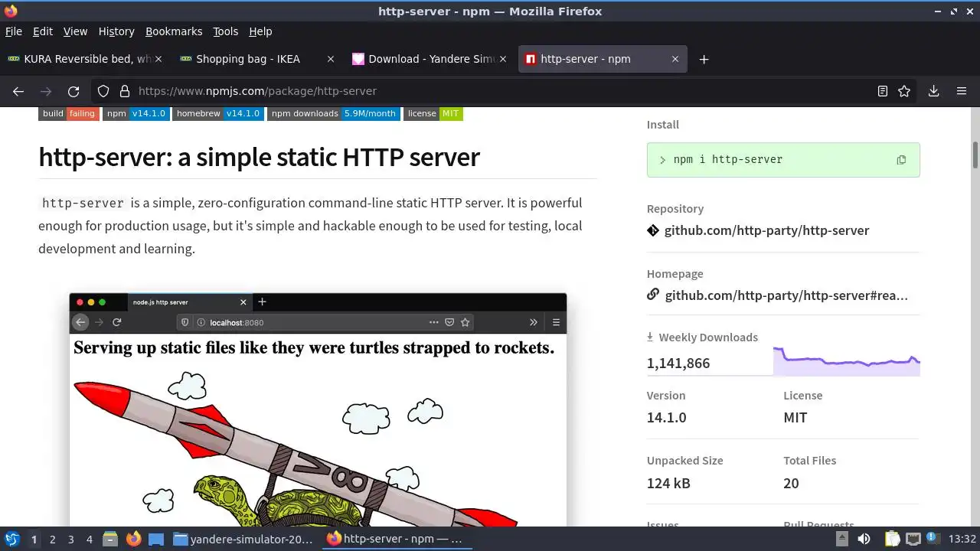Open the Bookmarks menu
This screenshot has width=980, height=551.
tap(174, 31)
